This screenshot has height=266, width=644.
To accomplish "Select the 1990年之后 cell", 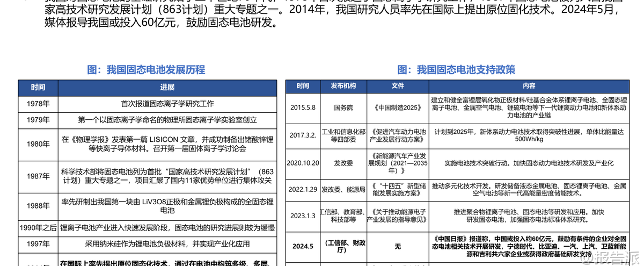I will (38, 228).
